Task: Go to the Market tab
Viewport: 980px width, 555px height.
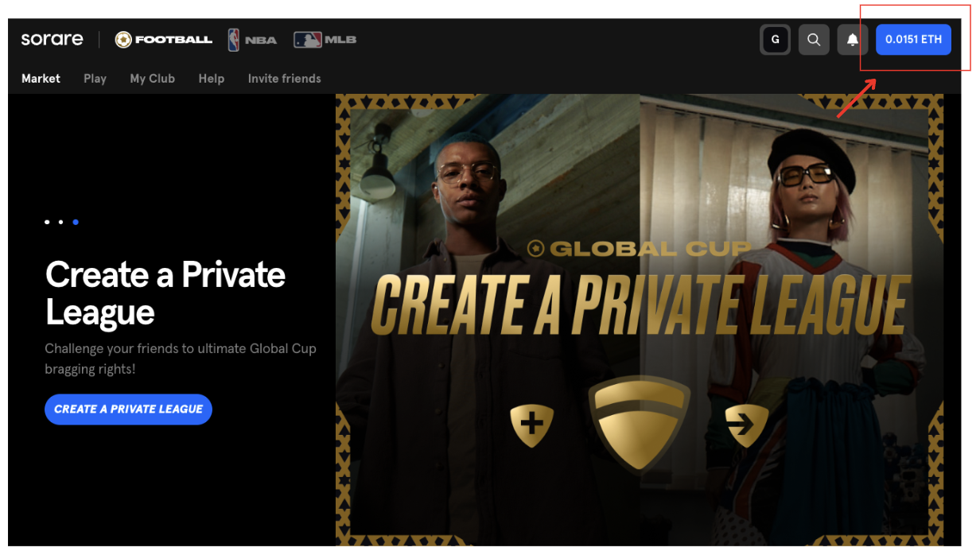Action: click(x=41, y=79)
